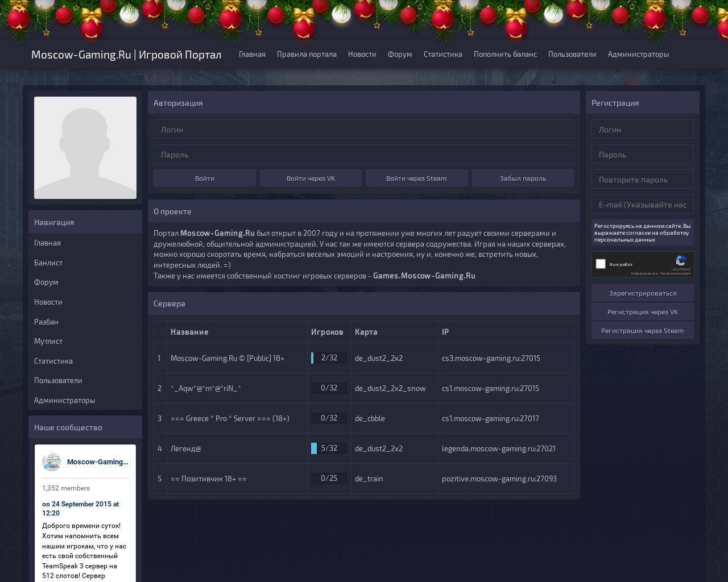This screenshot has height=582, width=728.
Task: Click IP cs1.moscow-gaming.ru:27015
Action: (x=490, y=388)
